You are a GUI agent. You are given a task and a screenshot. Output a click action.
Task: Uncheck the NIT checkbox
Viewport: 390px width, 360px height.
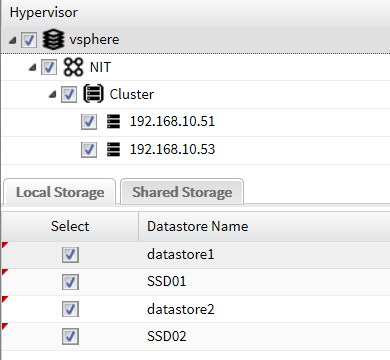click(49, 67)
